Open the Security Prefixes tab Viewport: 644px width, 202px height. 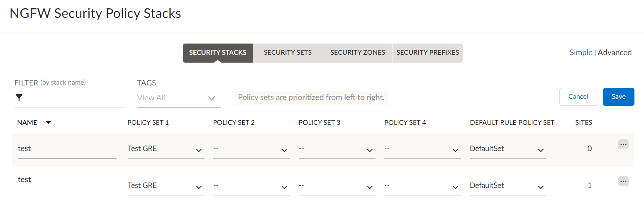click(427, 53)
